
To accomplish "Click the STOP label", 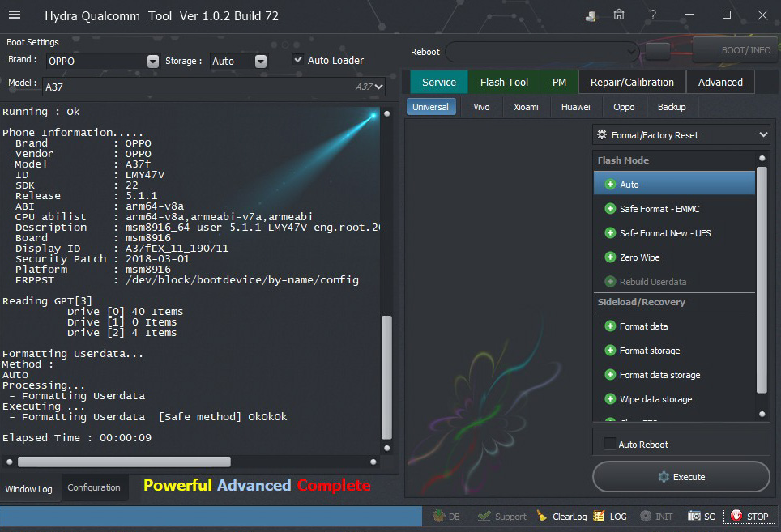I will click(x=757, y=517).
